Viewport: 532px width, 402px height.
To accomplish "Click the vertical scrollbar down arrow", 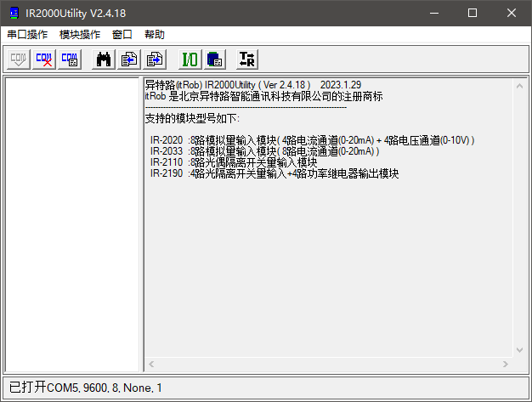I will pyautogui.click(x=519, y=350).
